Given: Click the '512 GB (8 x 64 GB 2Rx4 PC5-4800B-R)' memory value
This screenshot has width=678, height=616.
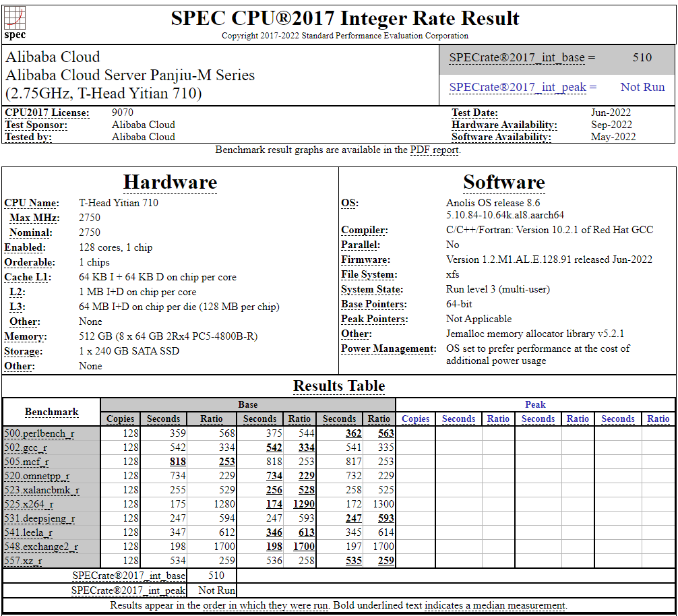Looking at the screenshot, I should [168, 336].
